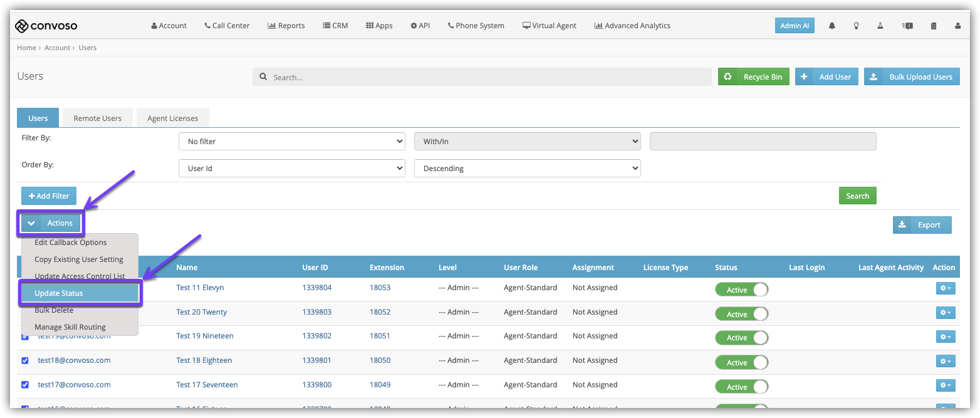The height and width of the screenshot is (418, 980).
Task: Click the Last Login column header
Action: [806, 268]
